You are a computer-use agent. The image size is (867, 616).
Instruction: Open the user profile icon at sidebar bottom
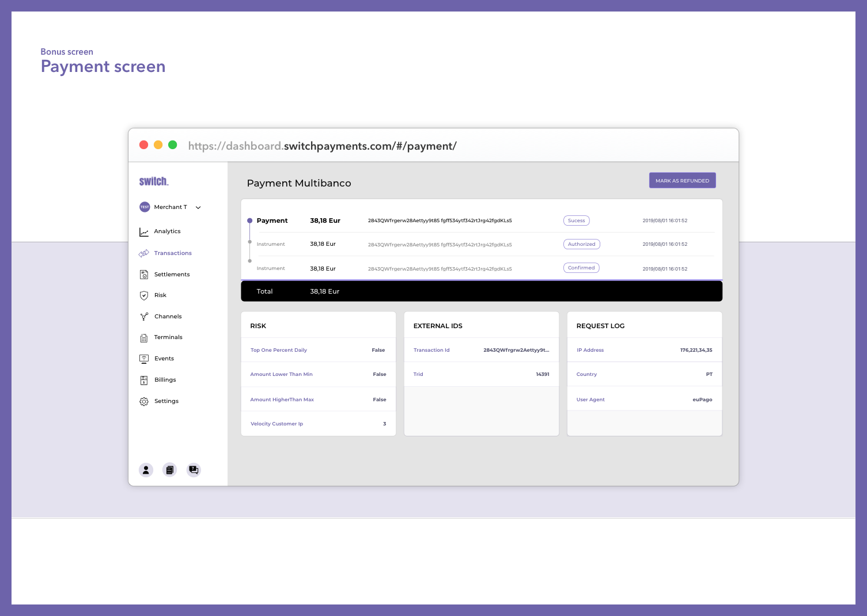(x=146, y=470)
